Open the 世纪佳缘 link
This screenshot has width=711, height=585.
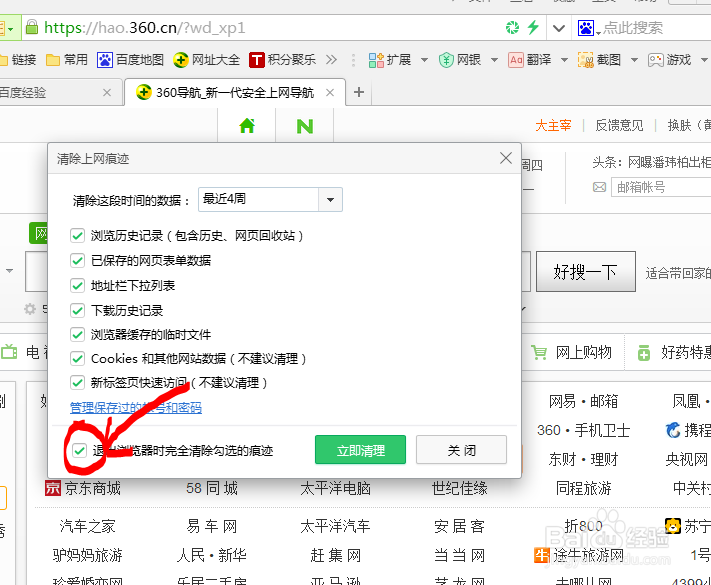click(x=460, y=488)
